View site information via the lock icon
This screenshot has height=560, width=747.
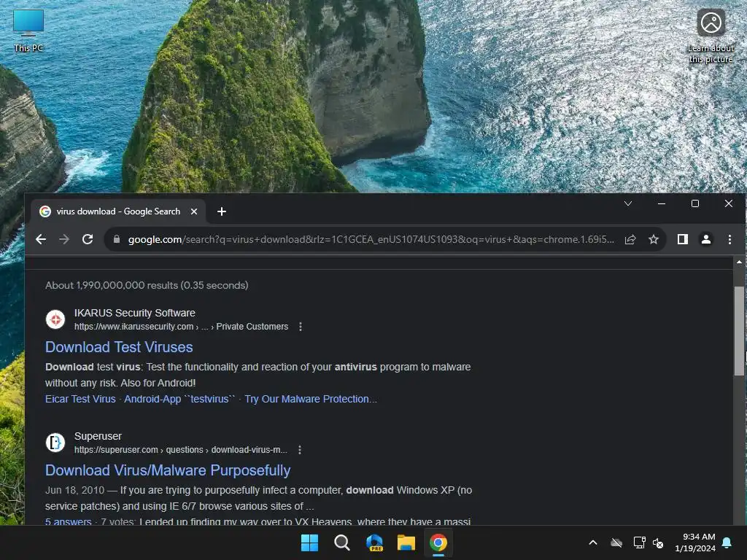(x=117, y=239)
